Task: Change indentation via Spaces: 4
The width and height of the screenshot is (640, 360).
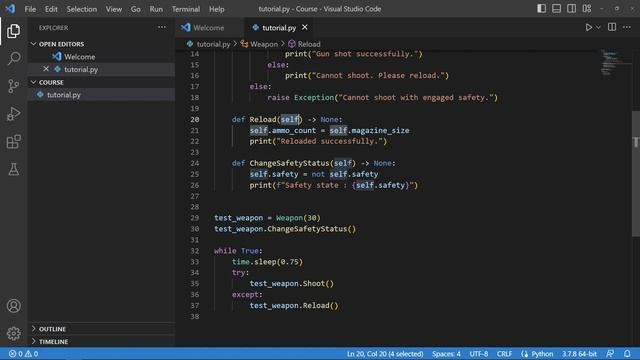Action: tap(446, 354)
